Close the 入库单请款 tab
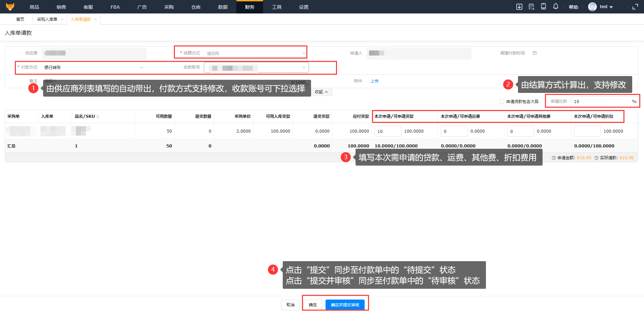The height and width of the screenshot is (312, 644). click(x=96, y=20)
